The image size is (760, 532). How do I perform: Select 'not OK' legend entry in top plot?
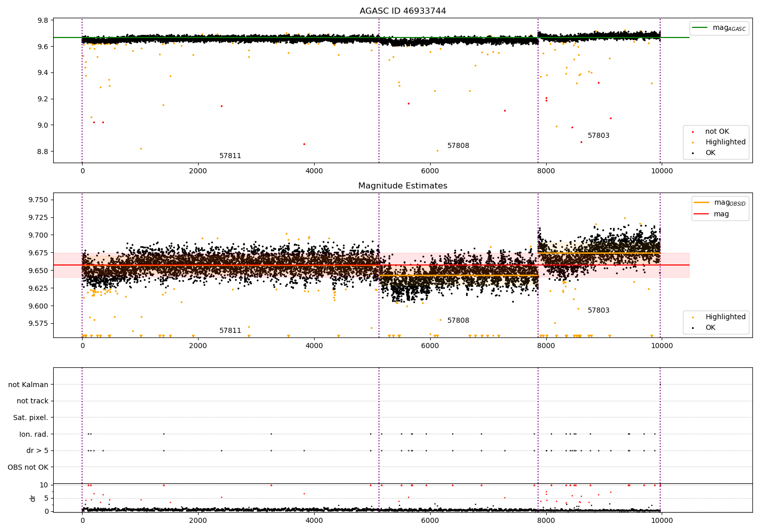coord(717,132)
